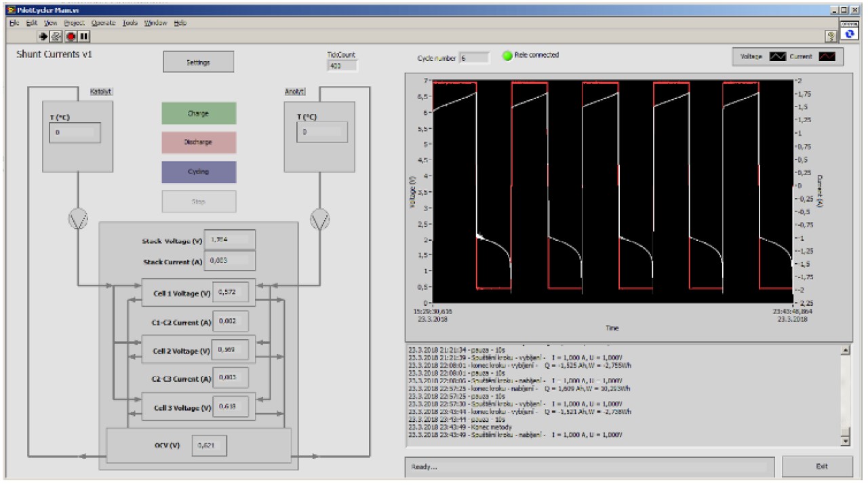The width and height of the screenshot is (868, 485).
Task: Open the Tools menu
Action: [x=130, y=23]
